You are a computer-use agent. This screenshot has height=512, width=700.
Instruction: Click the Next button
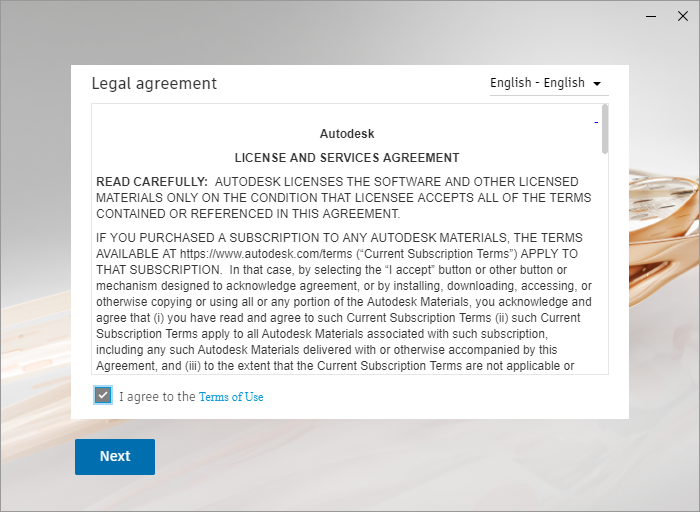coord(115,457)
